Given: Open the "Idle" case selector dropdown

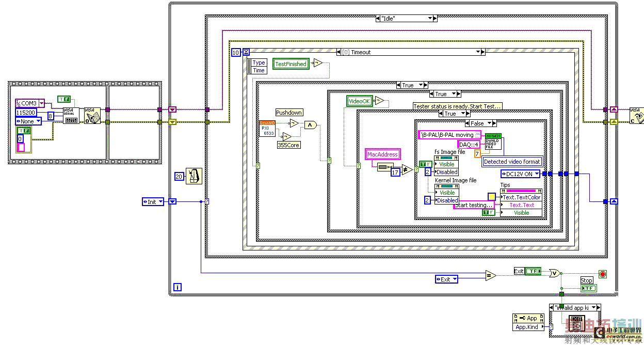Looking at the screenshot, I should pyautogui.click(x=408, y=18).
